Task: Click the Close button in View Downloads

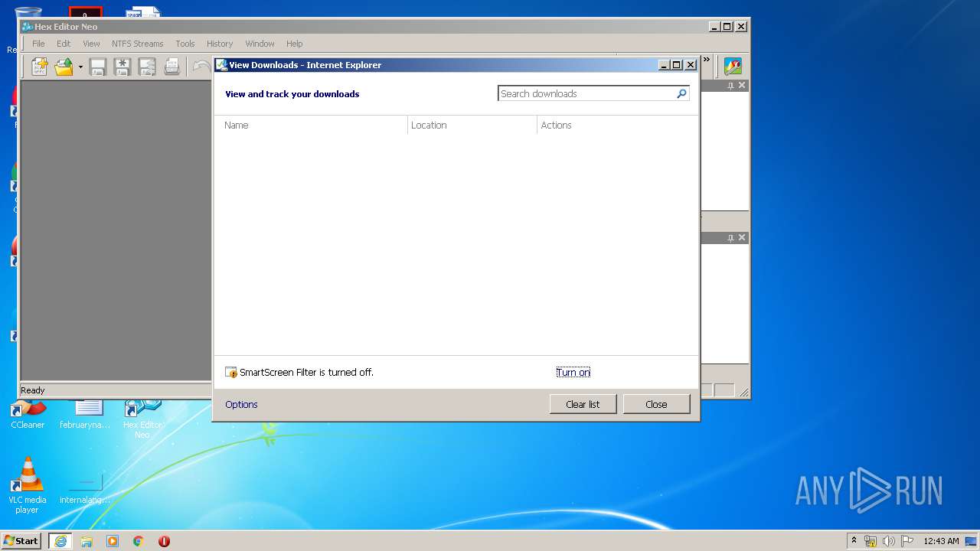Action: click(656, 404)
